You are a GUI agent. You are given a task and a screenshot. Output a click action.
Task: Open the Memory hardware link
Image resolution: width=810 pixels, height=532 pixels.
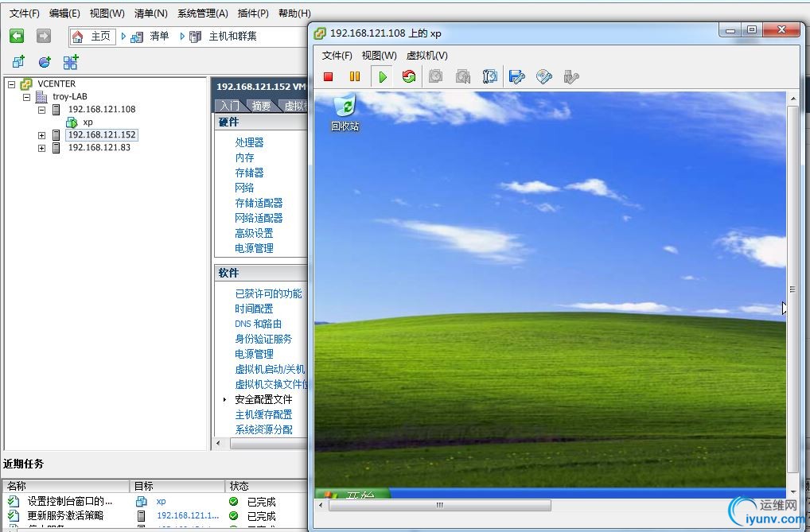[x=244, y=157]
